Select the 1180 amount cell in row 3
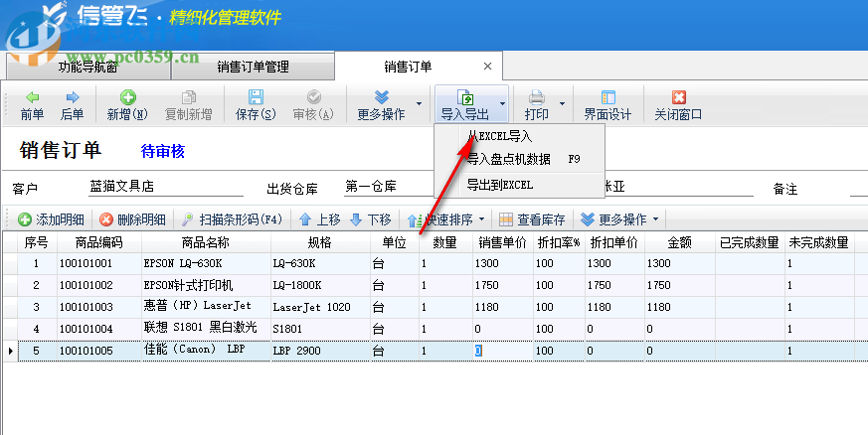The height and width of the screenshot is (435, 868). tap(679, 307)
